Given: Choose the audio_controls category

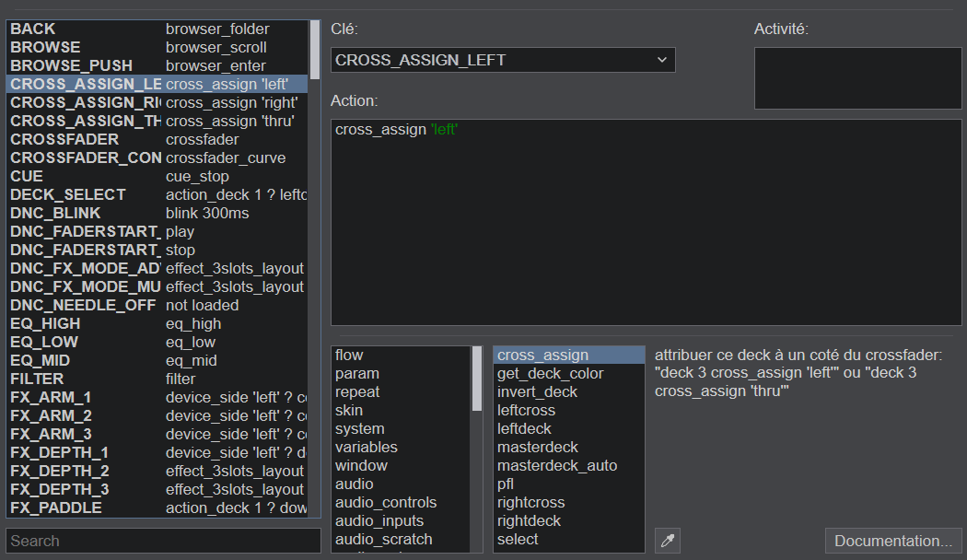Looking at the screenshot, I should click(x=401, y=503).
